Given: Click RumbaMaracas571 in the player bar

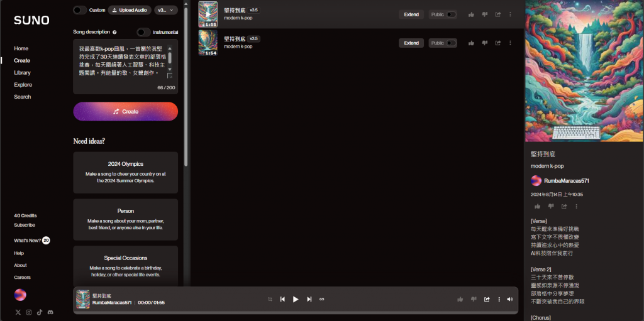Looking at the screenshot, I should 112,303.
